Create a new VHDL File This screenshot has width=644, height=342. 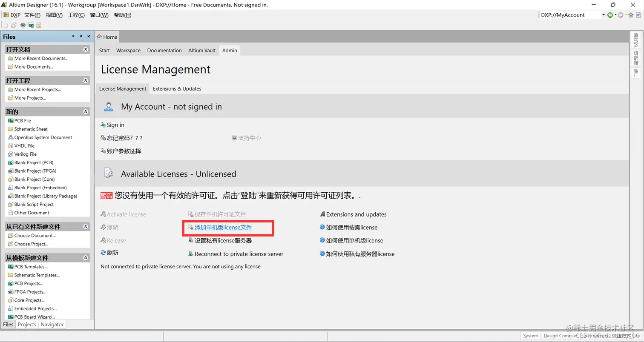tap(21, 146)
